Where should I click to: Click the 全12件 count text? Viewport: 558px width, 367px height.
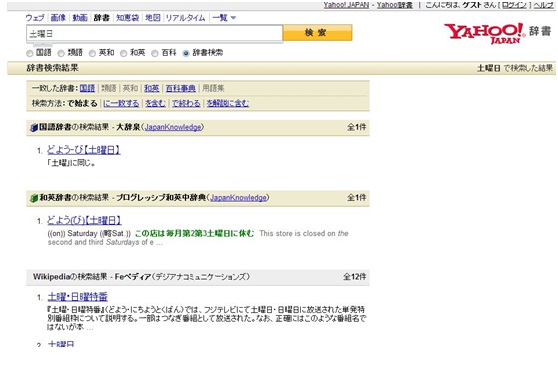pyautogui.click(x=354, y=277)
